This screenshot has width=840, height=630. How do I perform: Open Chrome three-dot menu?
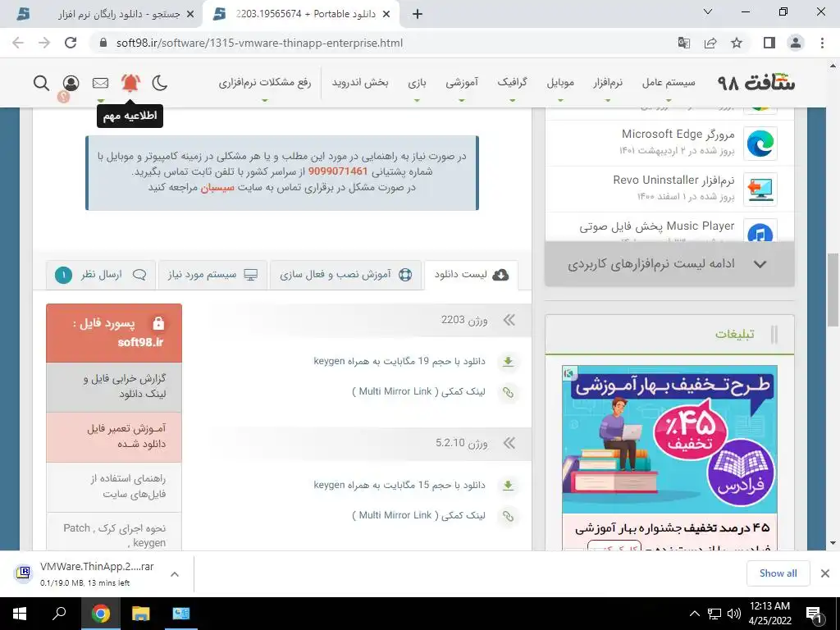click(x=822, y=43)
